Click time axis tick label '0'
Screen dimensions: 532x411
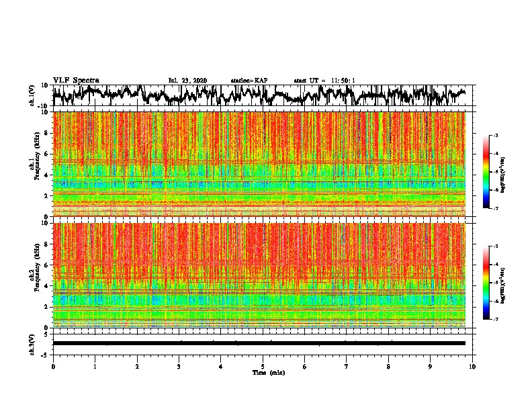tap(53, 367)
